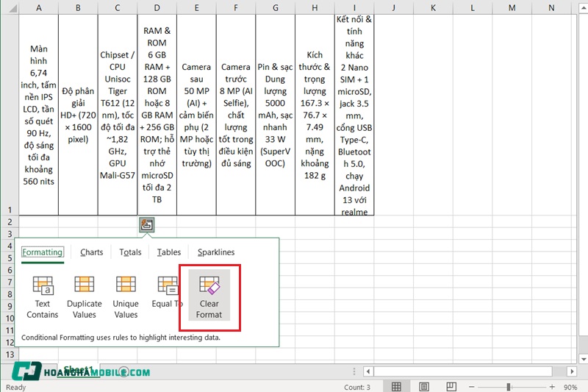Switch to the Tables tab

(x=169, y=252)
